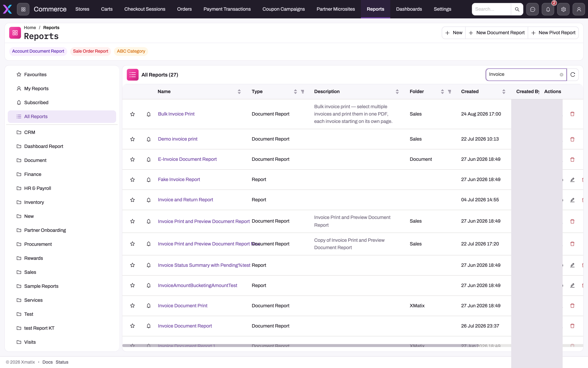Screen dimensions: 588x368
Task: Click the New report button
Action: (x=454, y=33)
